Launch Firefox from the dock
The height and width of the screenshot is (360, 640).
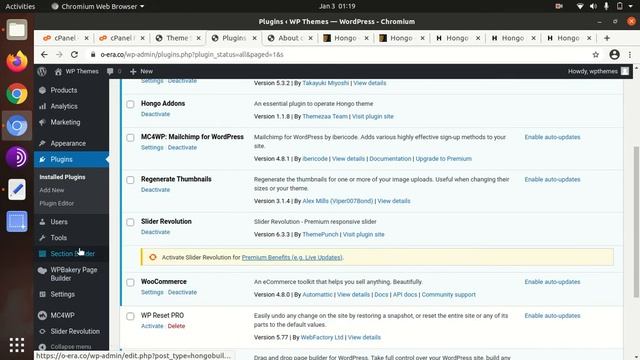(17, 62)
